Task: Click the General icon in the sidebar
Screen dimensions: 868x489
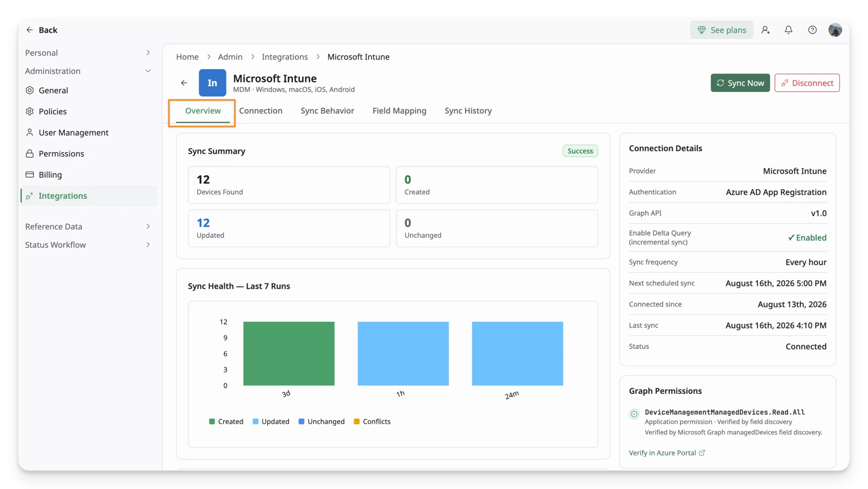Action: pos(30,90)
